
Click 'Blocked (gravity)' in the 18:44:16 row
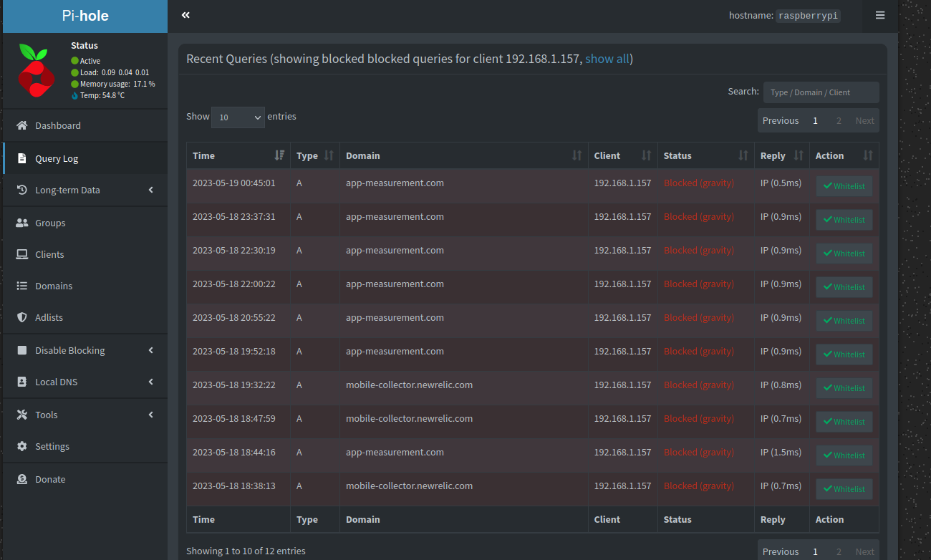pyautogui.click(x=698, y=452)
